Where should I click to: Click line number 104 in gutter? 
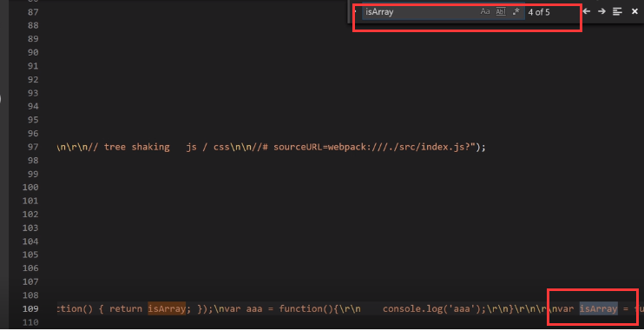pos(30,242)
